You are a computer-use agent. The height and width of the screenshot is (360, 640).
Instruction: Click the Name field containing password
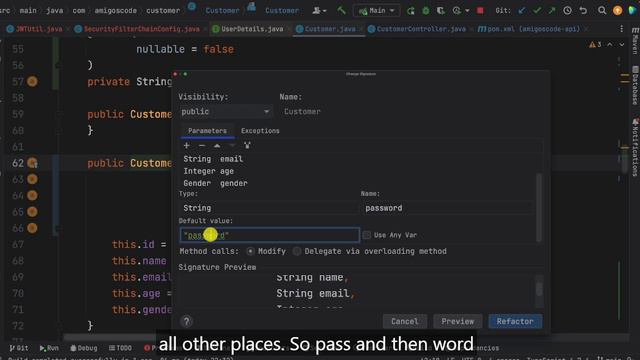tap(447, 208)
